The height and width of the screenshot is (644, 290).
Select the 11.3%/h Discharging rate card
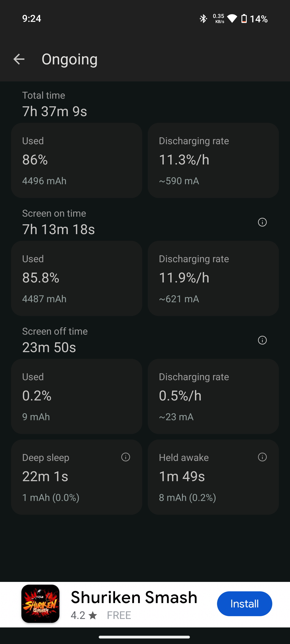pyautogui.click(x=213, y=161)
